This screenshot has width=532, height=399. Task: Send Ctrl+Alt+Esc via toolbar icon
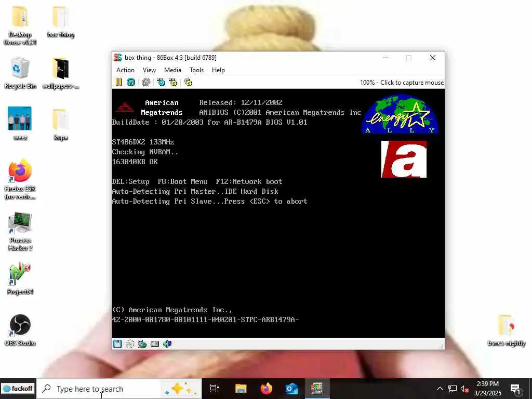(174, 82)
